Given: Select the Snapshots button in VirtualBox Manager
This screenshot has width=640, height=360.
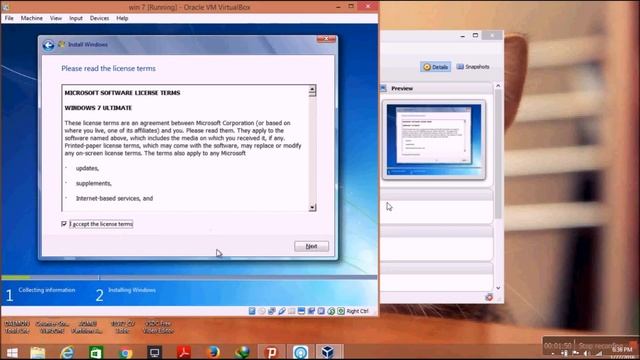Looking at the screenshot, I should click(473, 67).
